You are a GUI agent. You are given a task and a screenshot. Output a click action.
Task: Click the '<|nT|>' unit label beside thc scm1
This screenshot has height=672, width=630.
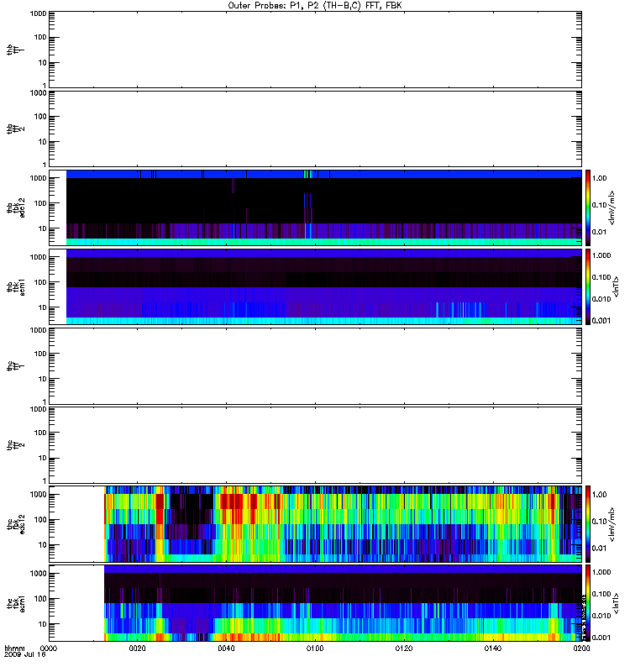click(x=616, y=603)
